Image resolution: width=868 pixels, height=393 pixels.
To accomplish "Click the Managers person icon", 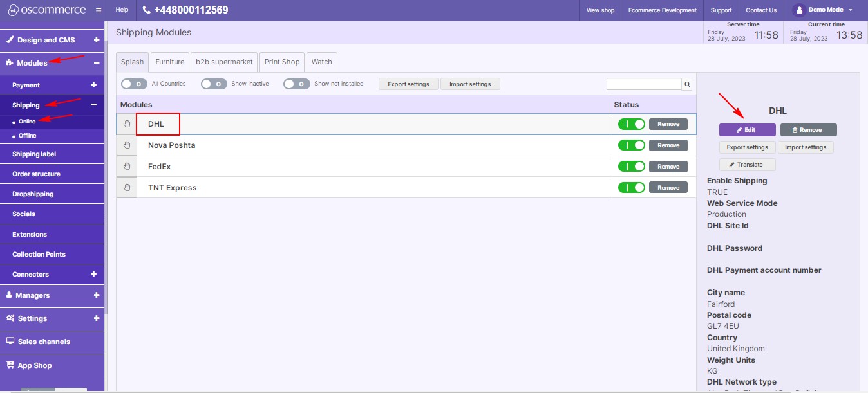I will tap(10, 295).
